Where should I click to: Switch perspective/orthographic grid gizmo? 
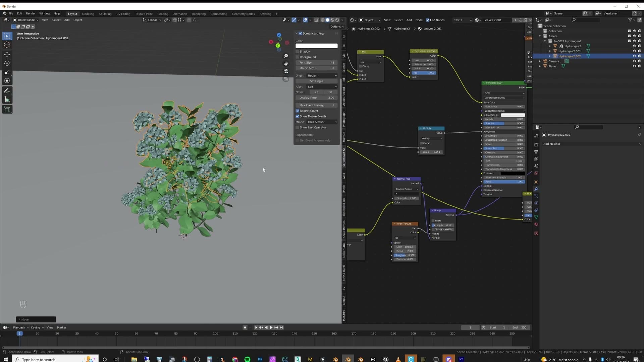tap(286, 79)
